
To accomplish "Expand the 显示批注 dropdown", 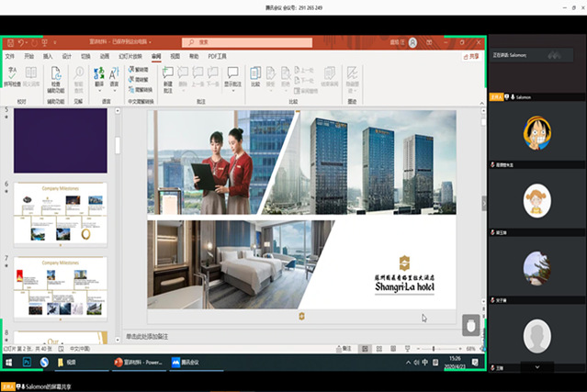I will pos(233,89).
